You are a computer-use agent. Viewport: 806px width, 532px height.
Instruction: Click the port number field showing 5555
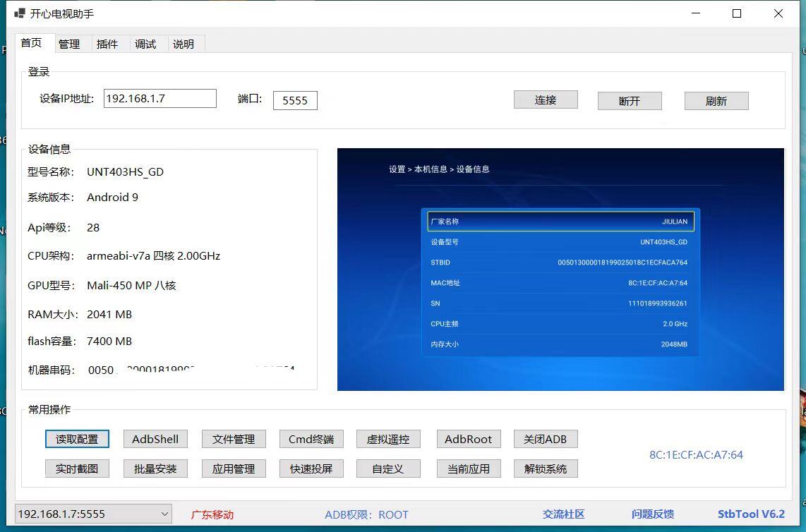coord(295,100)
